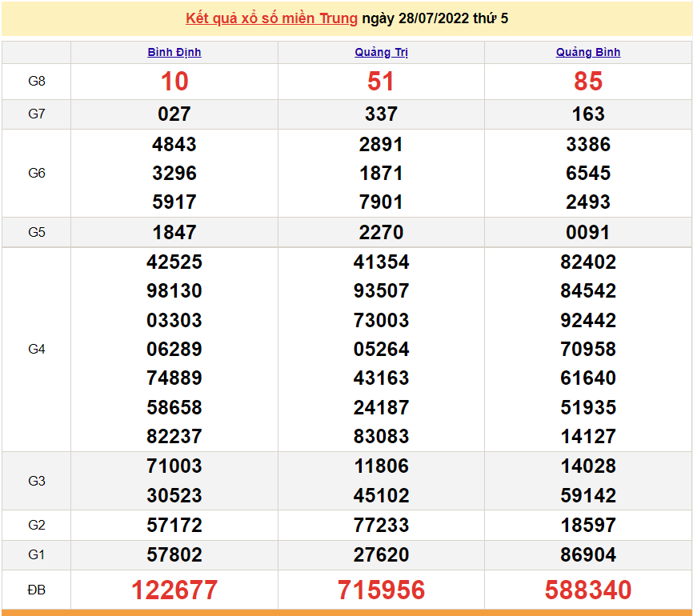This screenshot has width=693, height=616.
Task: Select the ĐB row label
Action: [x=37, y=590]
